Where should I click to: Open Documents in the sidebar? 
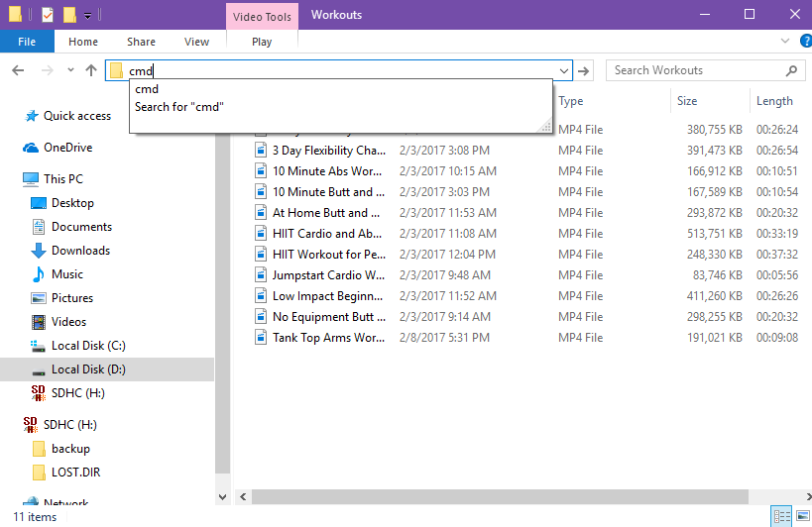[x=81, y=227]
